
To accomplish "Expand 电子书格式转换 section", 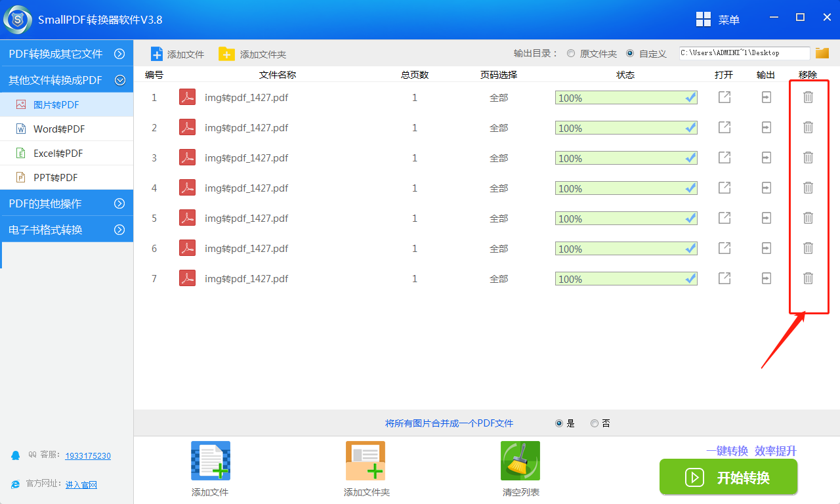I will pos(66,230).
